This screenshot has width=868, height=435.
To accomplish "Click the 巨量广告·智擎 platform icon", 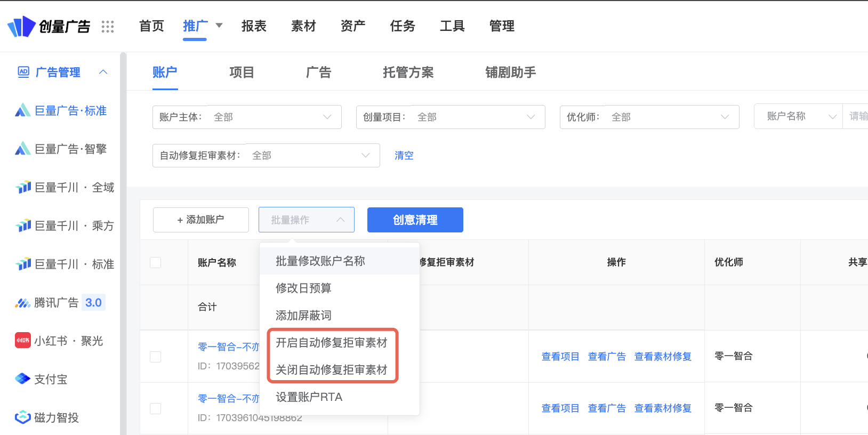I will pyautogui.click(x=22, y=149).
